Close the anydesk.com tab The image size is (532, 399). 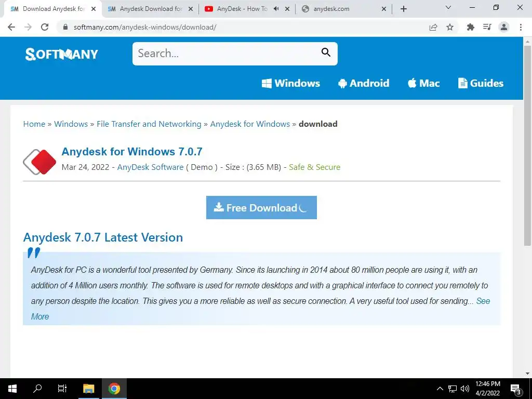(384, 9)
